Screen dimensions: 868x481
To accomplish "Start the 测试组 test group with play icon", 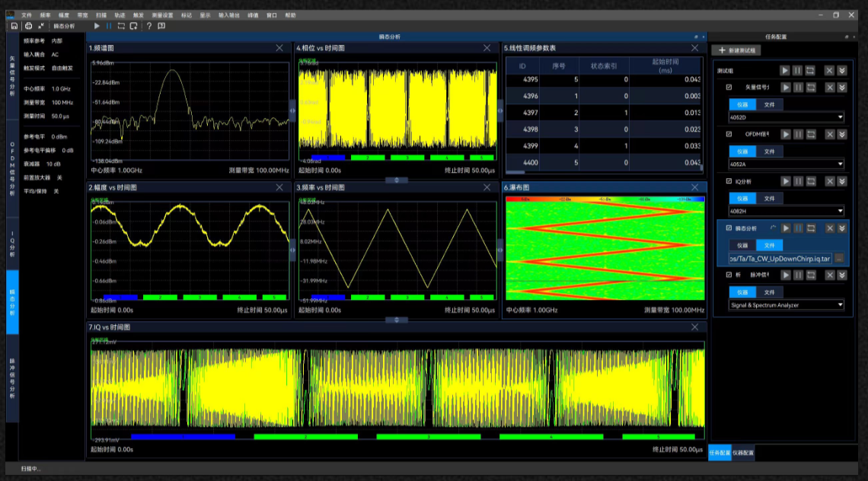I will coord(784,70).
